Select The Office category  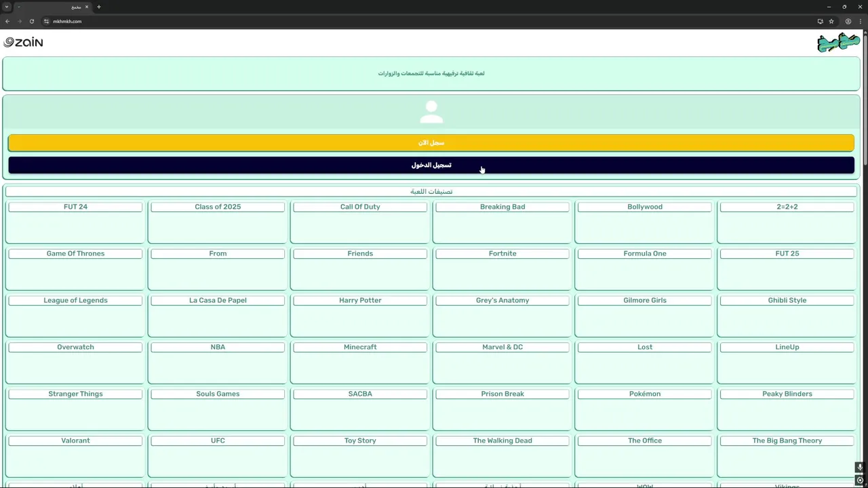(645, 455)
